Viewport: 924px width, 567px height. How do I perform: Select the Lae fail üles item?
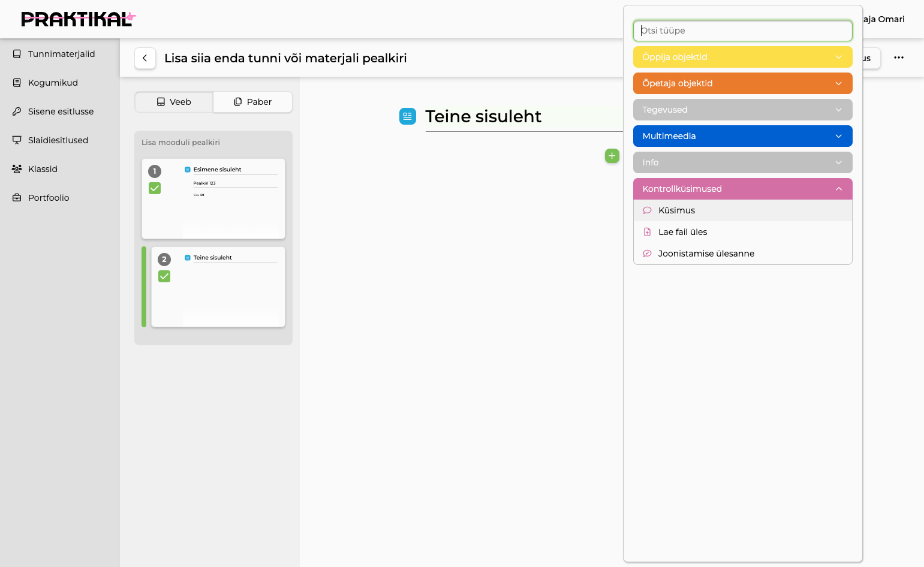pyautogui.click(x=743, y=232)
